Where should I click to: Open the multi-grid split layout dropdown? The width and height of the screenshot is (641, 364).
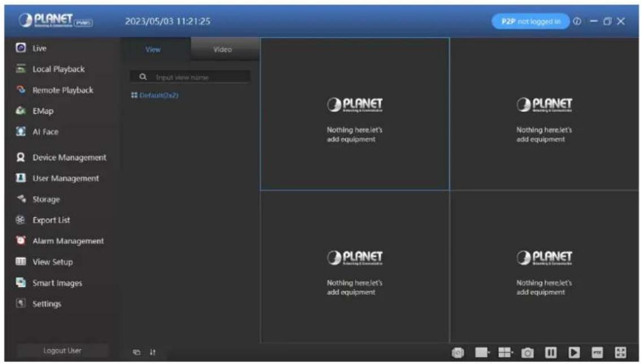[x=505, y=352]
